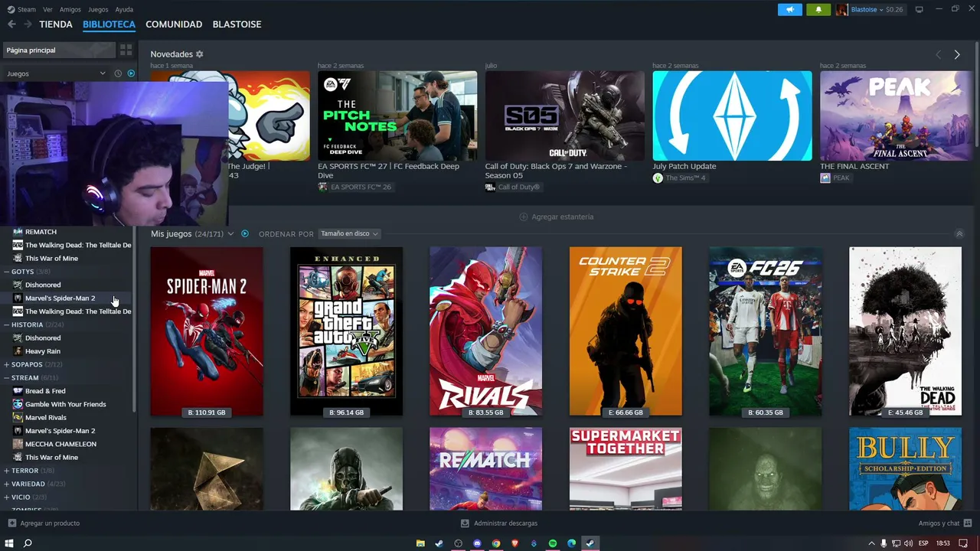This screenshot has height=551, width=980.
Task: Toggle the ready-to-play filter in sidebar
Action: coord(131,73)
